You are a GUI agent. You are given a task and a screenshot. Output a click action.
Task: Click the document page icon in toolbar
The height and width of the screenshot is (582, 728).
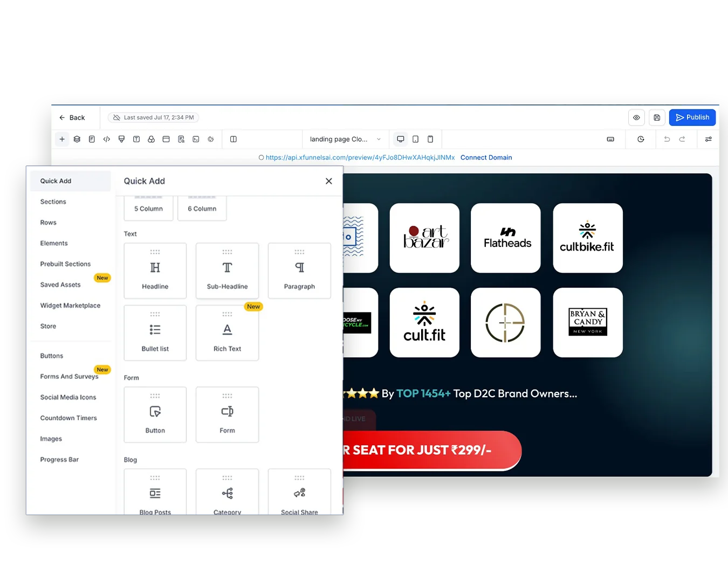92,139
